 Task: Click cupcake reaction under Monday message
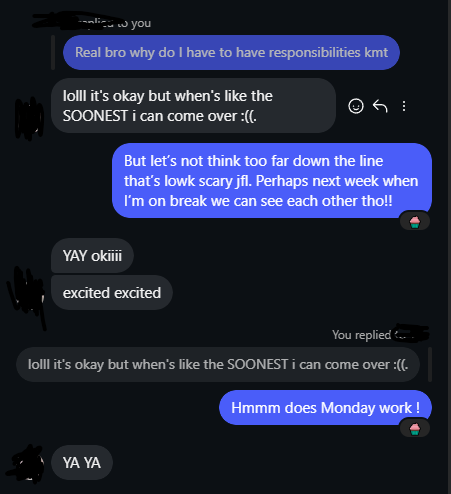pos(415,429)
